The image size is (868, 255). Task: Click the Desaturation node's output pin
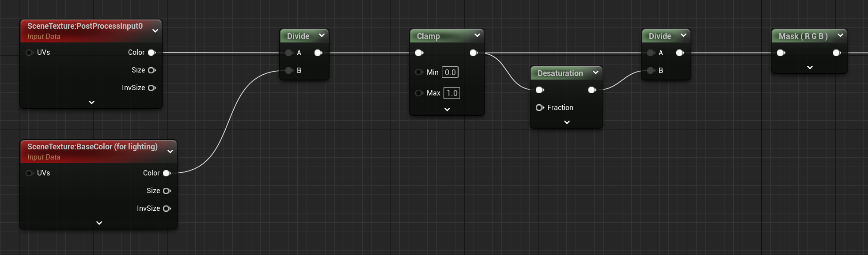(x=592, y=90)
